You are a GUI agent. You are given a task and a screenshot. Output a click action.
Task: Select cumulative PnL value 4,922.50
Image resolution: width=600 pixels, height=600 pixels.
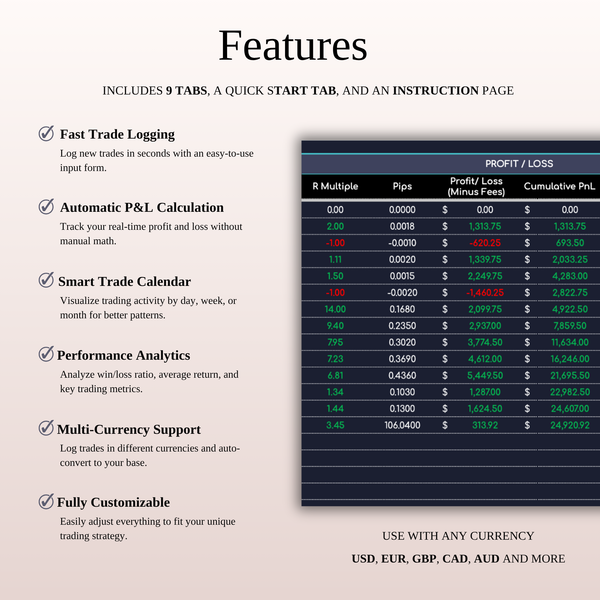(570, 309)
